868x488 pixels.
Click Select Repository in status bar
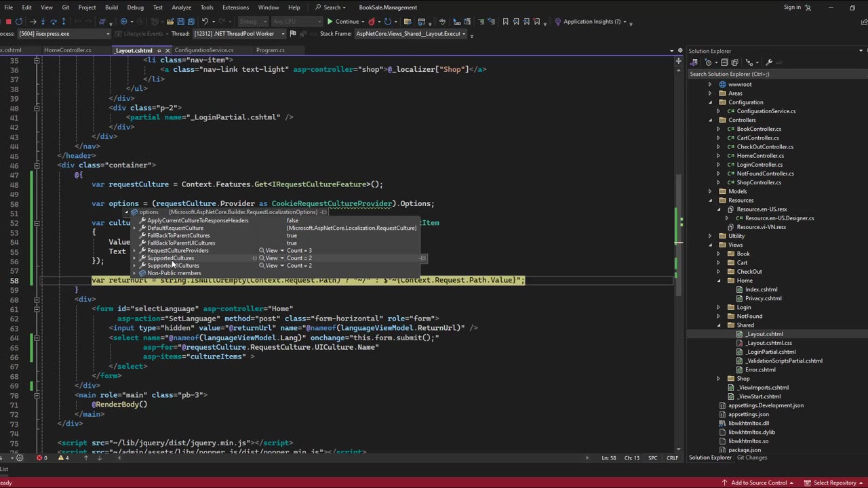[833, 483]
